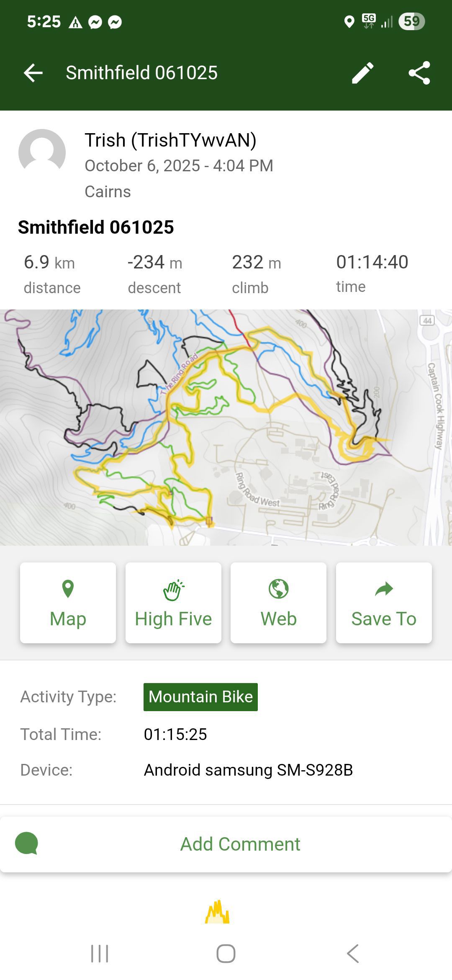Select the Mountain Bike activity tag
452x980 pixels.
(200, 697)
